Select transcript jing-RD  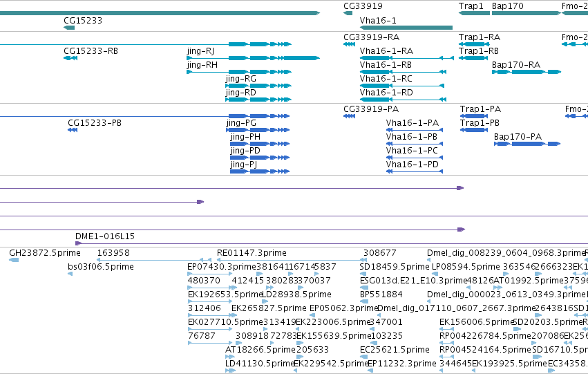240,93
